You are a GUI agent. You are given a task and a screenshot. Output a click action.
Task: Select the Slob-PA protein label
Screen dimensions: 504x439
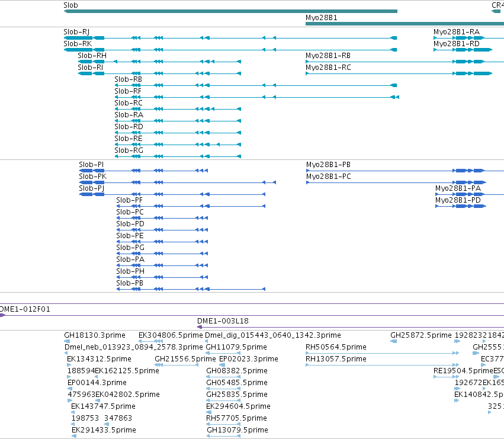point(130,260)
